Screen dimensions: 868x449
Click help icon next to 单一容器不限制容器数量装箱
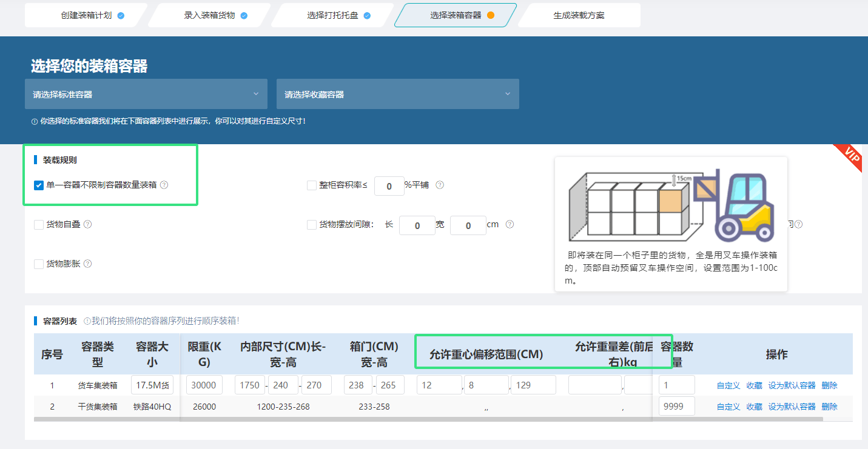pos(164,185)
